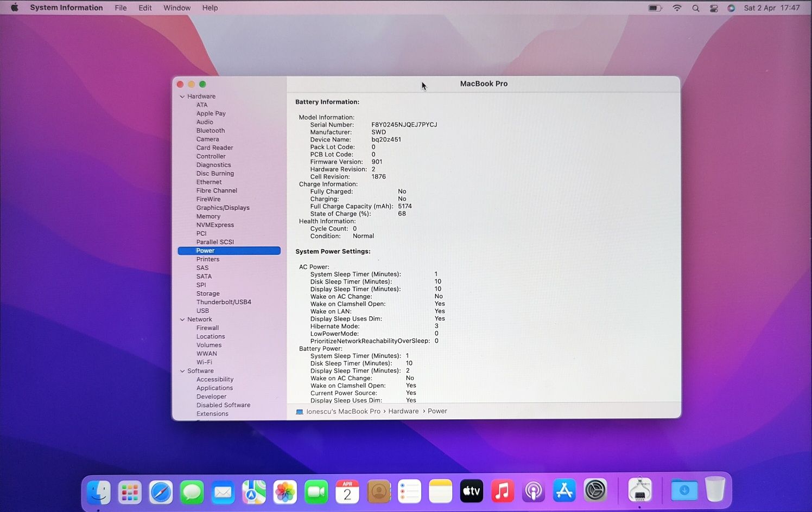The image size is (812, 512).
Task: Open FaceTime from the dock
Action: click(x=316, y=492)
